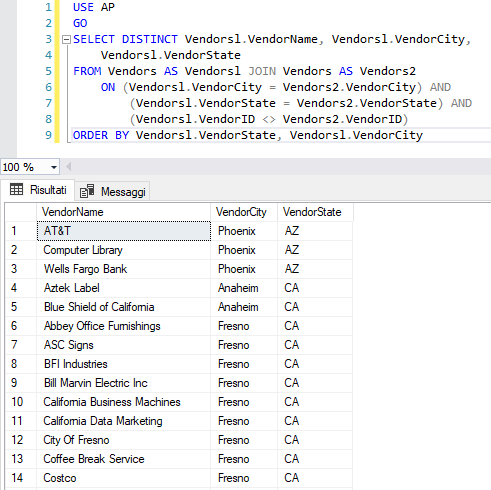Select the Bill Marvin Electric Inc cell
This screenshot has width=491, height=490.
coord(124,383)
